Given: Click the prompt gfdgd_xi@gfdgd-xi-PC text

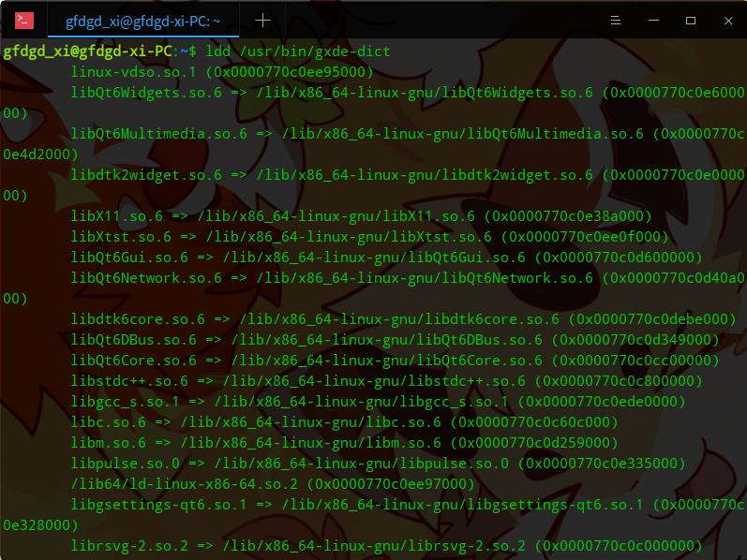Looking at the screenshot, I should 88,52.
